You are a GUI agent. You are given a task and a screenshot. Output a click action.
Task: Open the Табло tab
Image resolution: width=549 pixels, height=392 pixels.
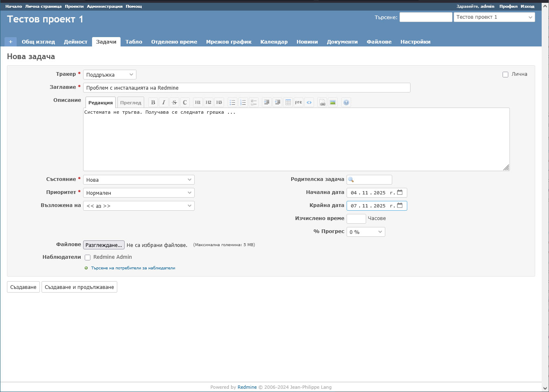pyautogui.click(x=134, y=42)
